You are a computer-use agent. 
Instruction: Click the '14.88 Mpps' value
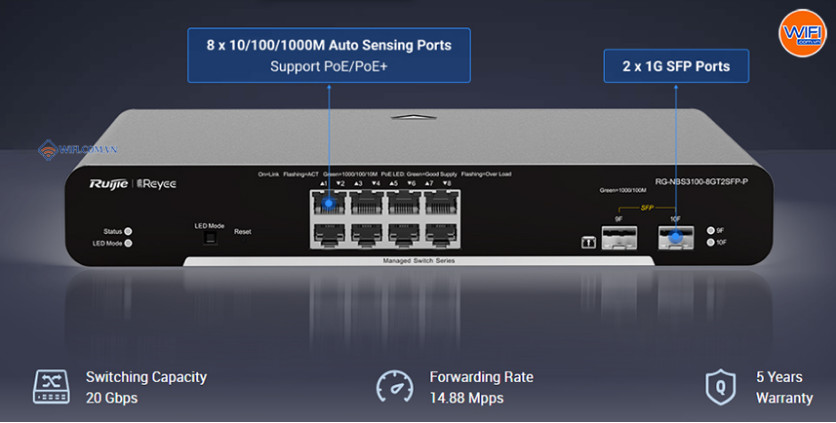coord(467,398)
